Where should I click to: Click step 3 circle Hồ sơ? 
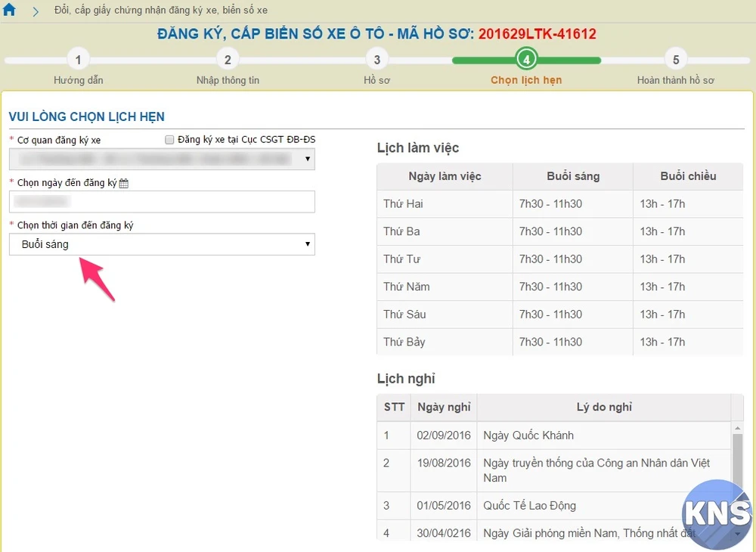(377, 60)
